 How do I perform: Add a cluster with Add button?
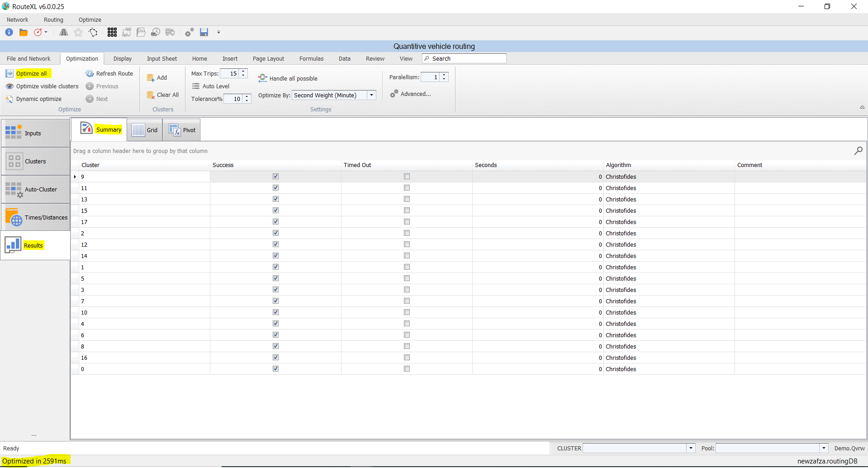(157, 78)
